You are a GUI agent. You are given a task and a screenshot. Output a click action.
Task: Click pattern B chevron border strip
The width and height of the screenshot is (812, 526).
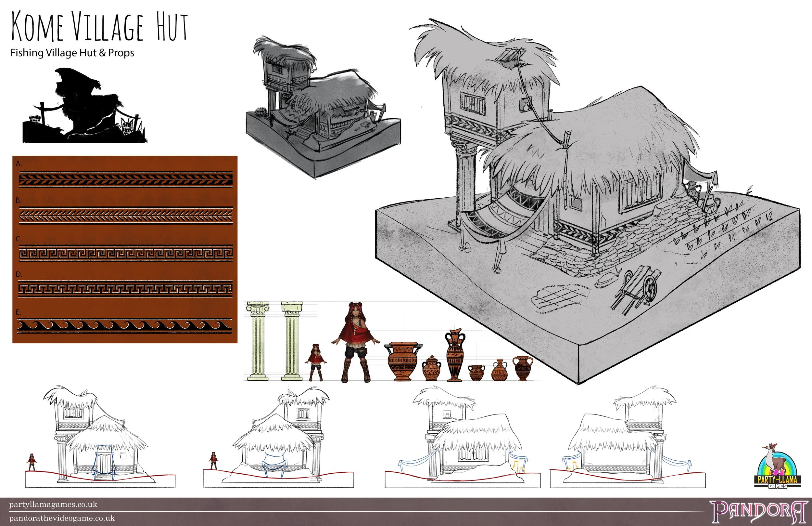126,216
